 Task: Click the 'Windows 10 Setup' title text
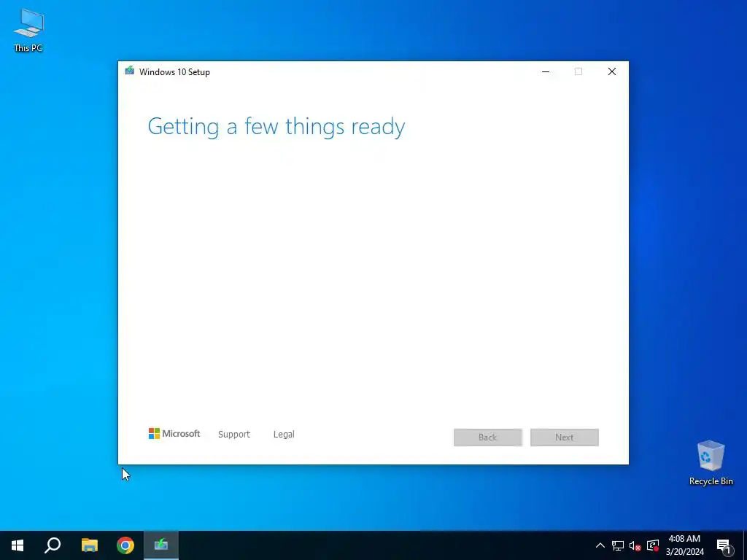click(174, 72)
